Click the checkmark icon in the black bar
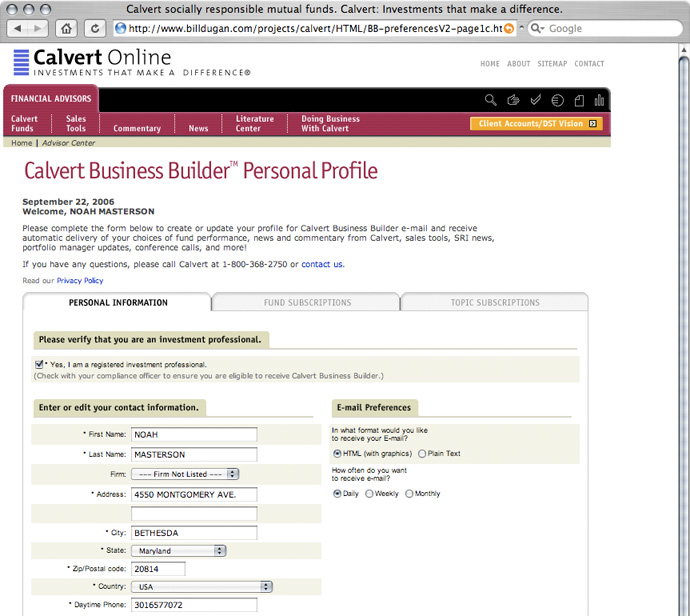This screenshot has height=616, width=690. point(536,100)
